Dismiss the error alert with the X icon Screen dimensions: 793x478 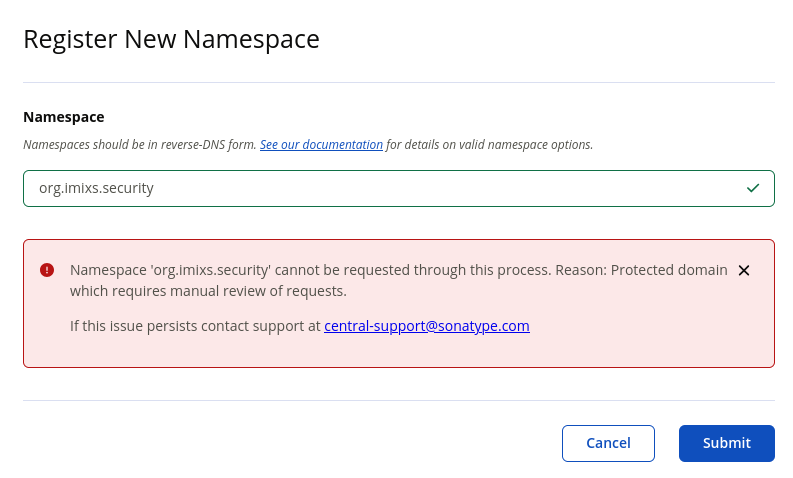(x=743, y=271)
